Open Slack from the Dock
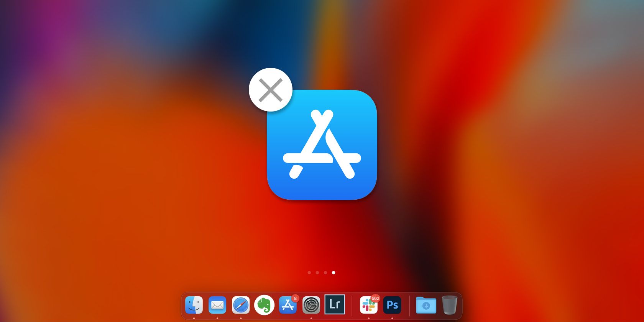Image resolution: width=644 pixels, height=322 pixels. pyautogui.click(x=369, y=305)
